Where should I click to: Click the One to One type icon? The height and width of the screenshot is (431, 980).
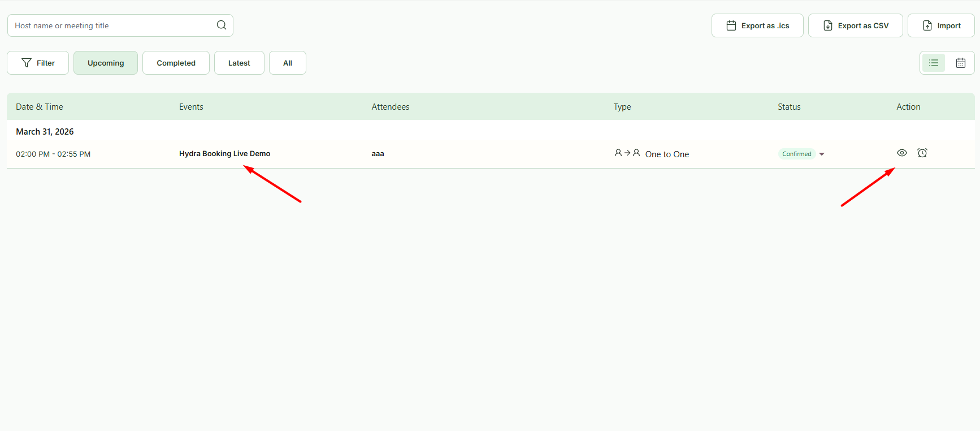pyautogui.click(x=627, y=153)
